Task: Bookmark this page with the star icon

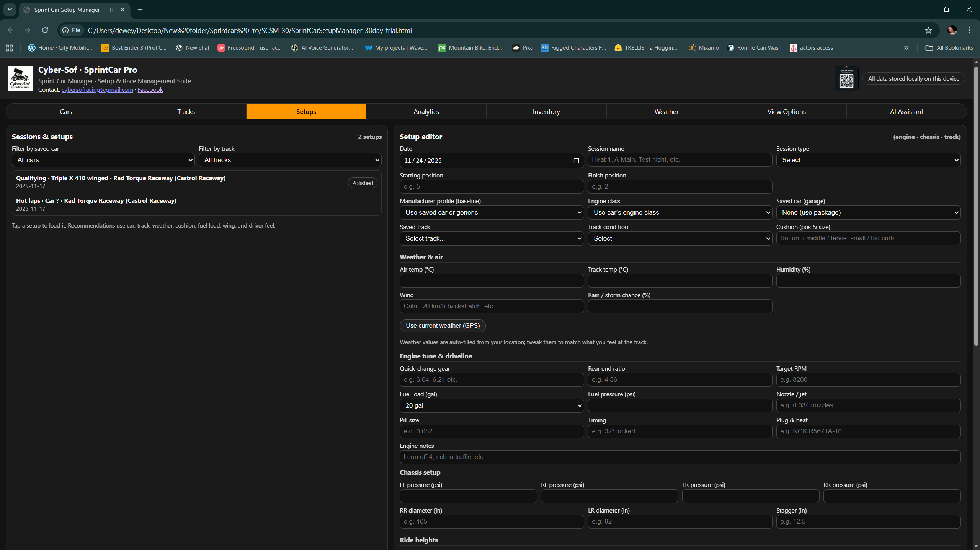Action: (x=928, y=30)
